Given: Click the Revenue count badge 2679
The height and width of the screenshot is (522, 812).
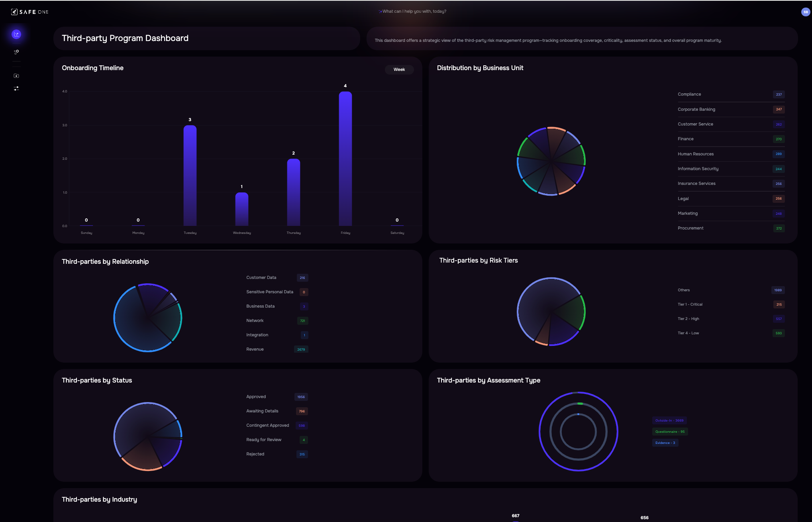Looking at the screenshot, I should [x=301, y=349].
